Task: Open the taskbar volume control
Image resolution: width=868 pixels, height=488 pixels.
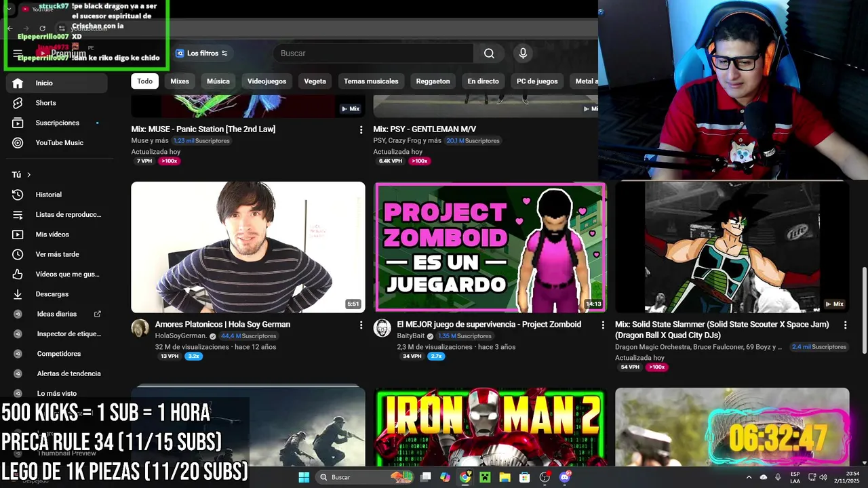Action: tap(823, 477)
